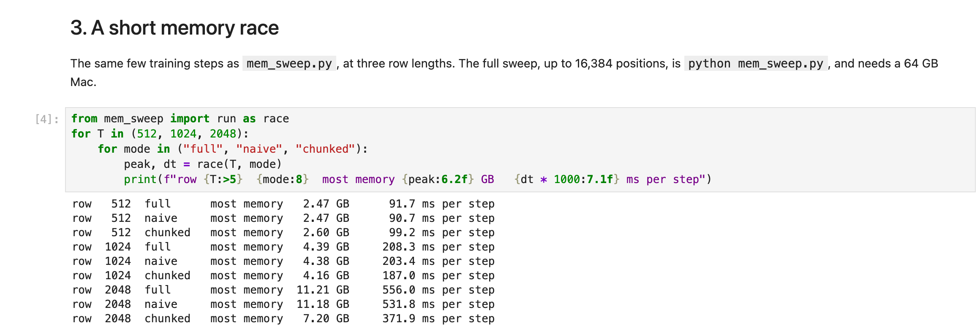Click output row "512 naive" with 90.7 ms
The width and height of the screenshot is (980, 329).
[x=283, y=218]
